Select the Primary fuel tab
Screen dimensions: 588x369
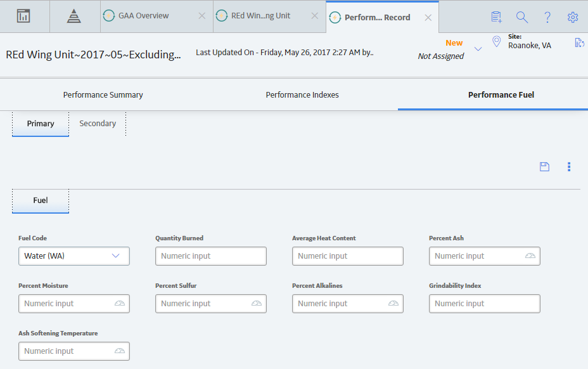[x=41, y=124]
